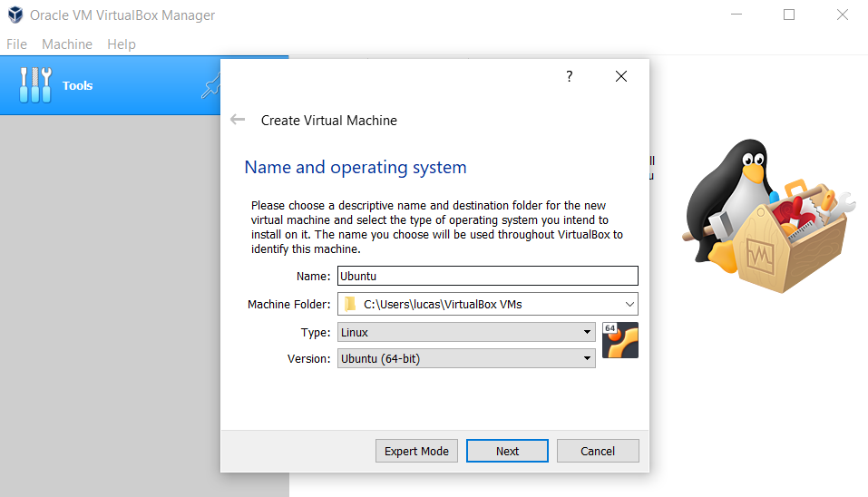868x497 pixels.
Task: Open the Type dropdown showing Linux
Action: pyautogui.click(x=466, y=332)
